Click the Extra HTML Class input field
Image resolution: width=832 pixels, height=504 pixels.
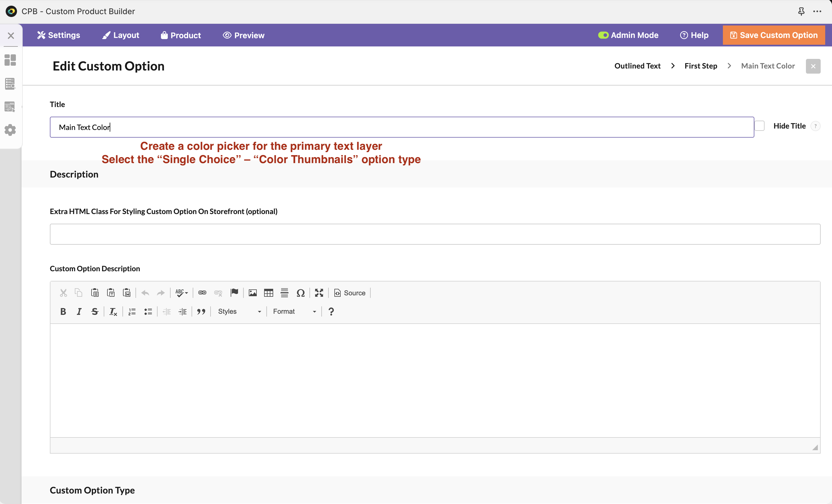point(435,234)
